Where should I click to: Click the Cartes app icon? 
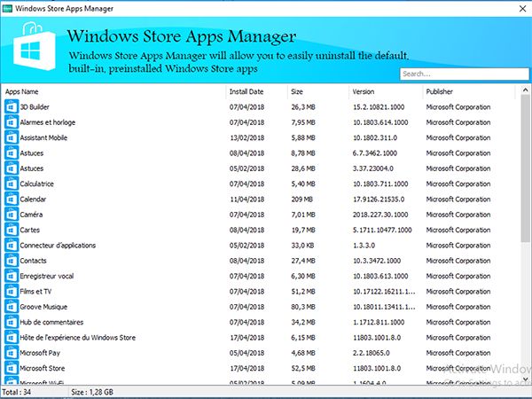point(12,230)
